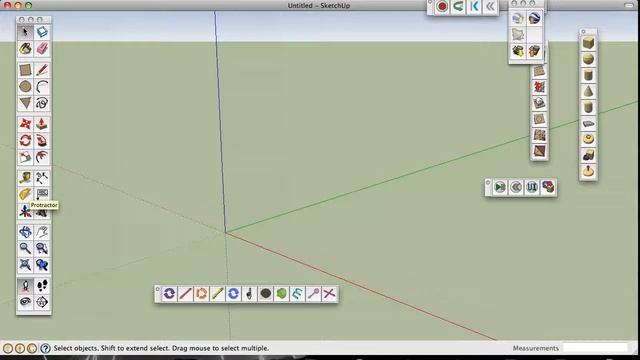Select the Rectangle drawing tool
The height and width of the screenshot is (360, 640).
pyautogui.click(x=25, y=70)
